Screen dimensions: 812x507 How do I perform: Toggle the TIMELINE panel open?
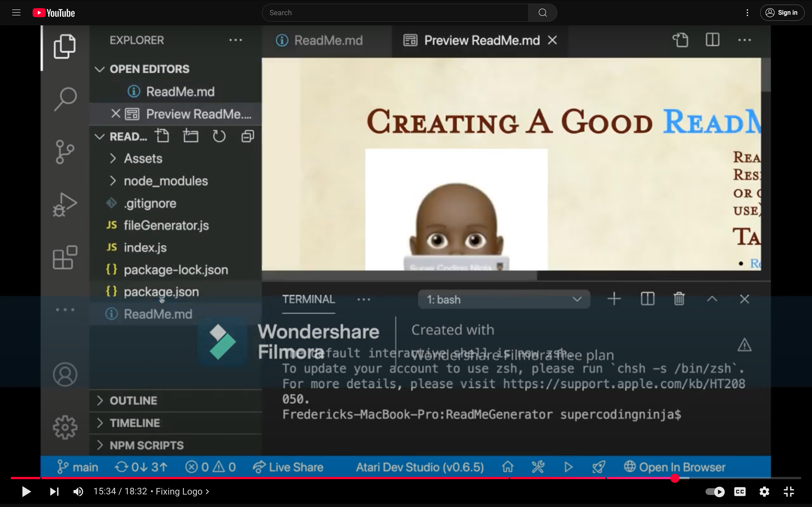click(135, 422)
